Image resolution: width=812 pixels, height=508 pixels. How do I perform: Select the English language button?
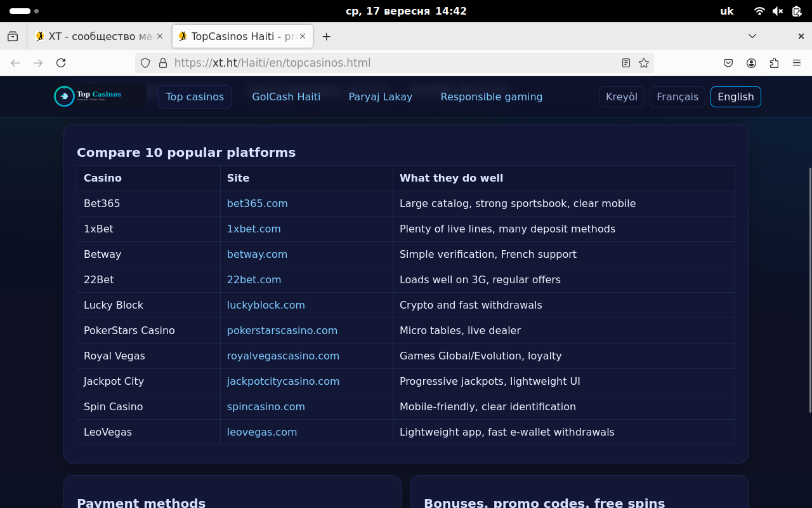(x=736, y=97)
